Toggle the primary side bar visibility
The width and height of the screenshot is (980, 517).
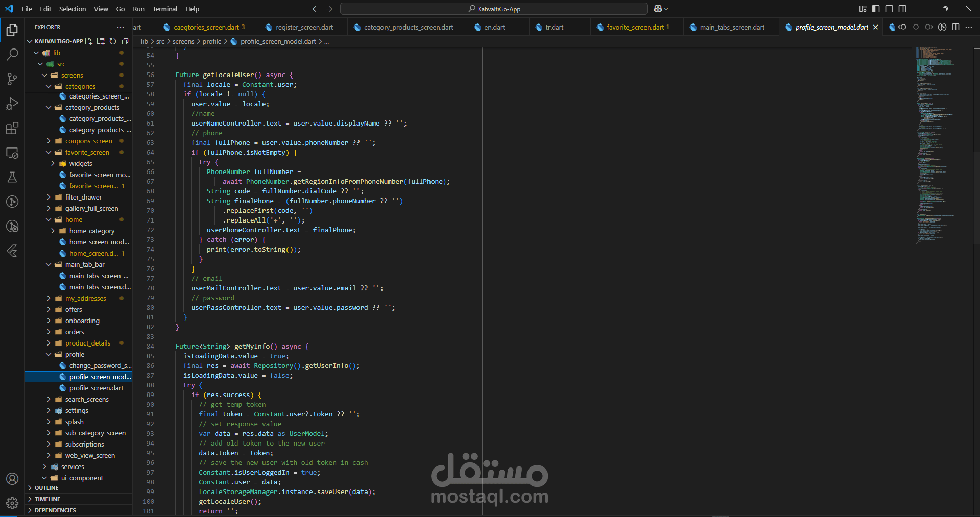pos(876,9)
